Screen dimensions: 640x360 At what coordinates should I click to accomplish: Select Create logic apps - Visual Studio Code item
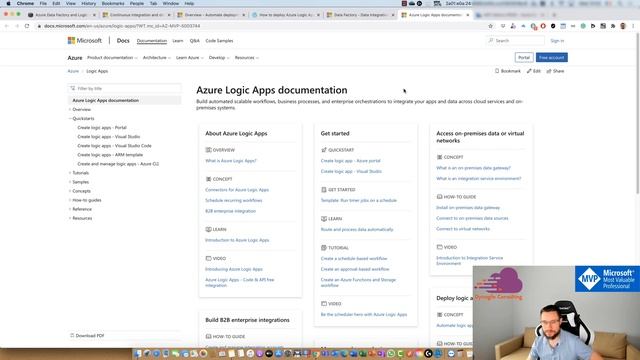pos(114,146)
